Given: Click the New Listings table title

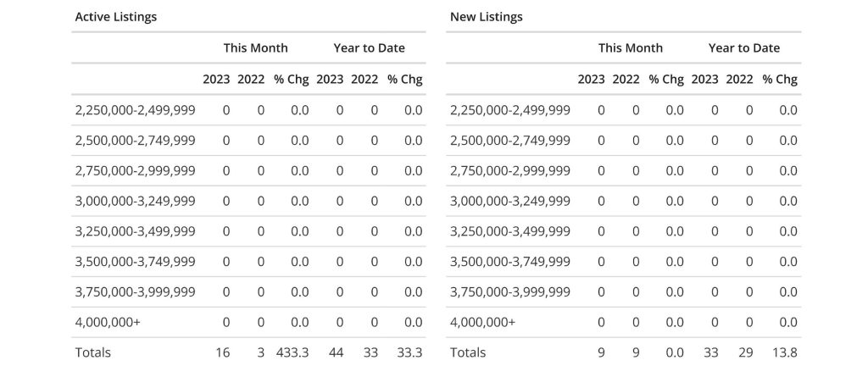Looking at the screenshot, I should [x=486, y=17].
